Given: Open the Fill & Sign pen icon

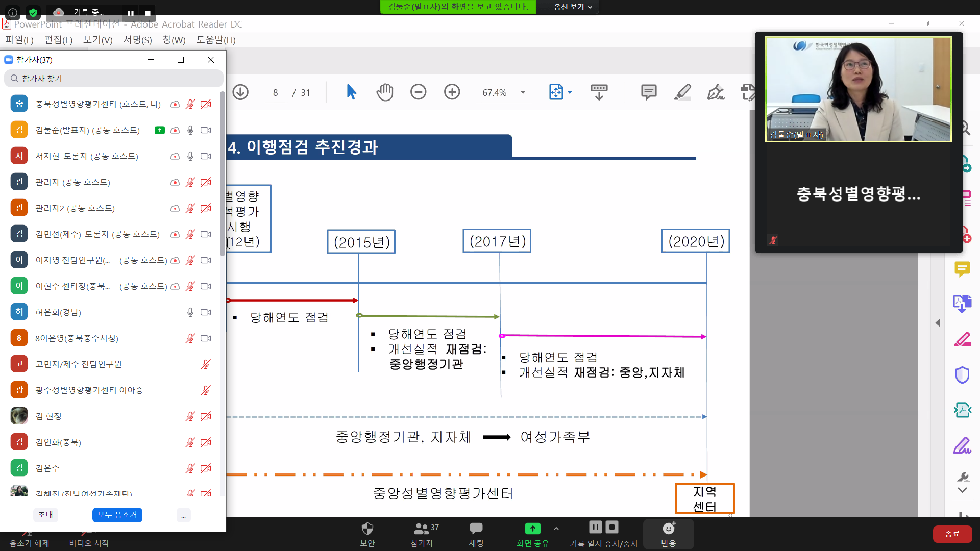Looking at the screenshot, I should 716,92.
